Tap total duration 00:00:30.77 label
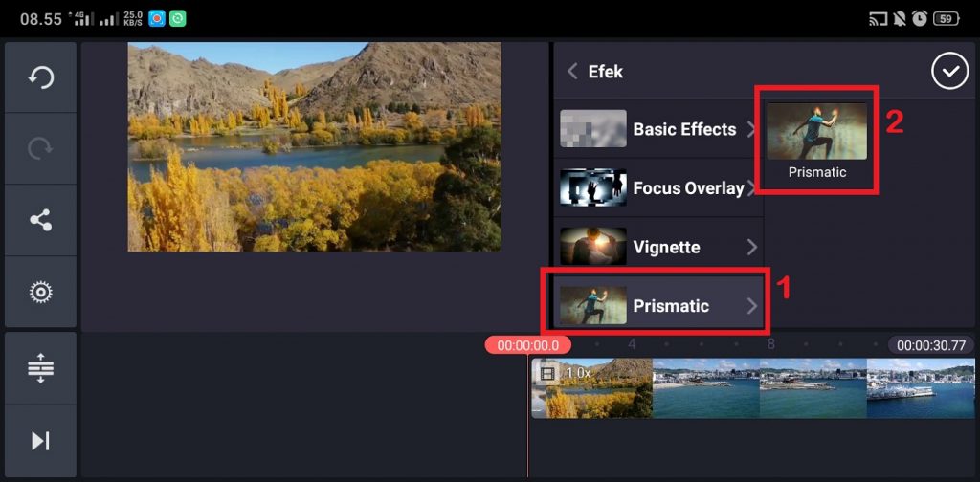The width and height of the screenshot is (980, 482). coord(930,345)
